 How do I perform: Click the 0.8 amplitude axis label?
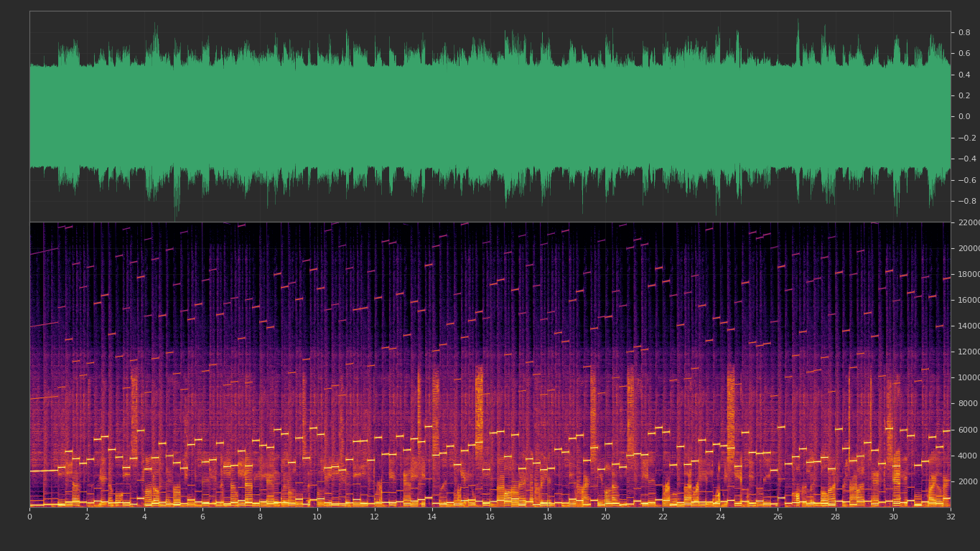(964, 32)
